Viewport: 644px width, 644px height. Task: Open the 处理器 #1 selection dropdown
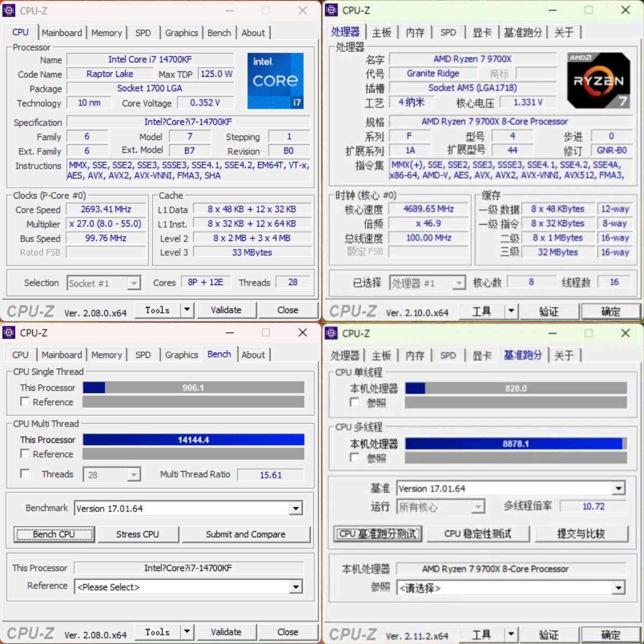[458, 283]
